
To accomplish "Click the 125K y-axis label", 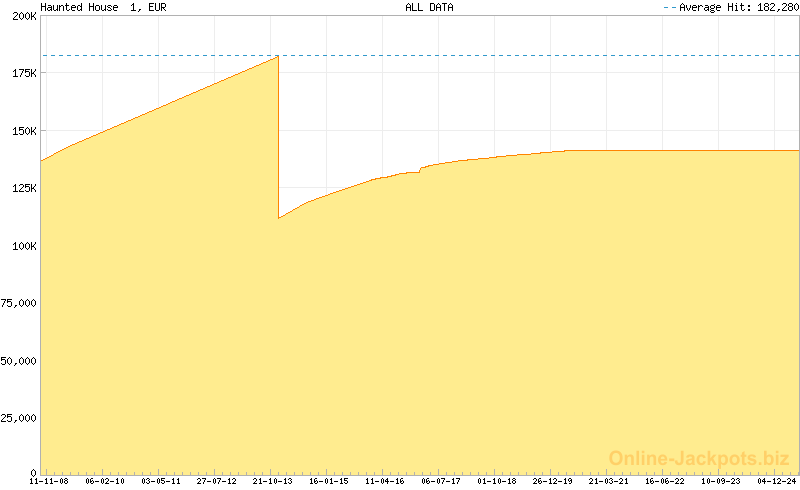I will [x=24, y=188].
